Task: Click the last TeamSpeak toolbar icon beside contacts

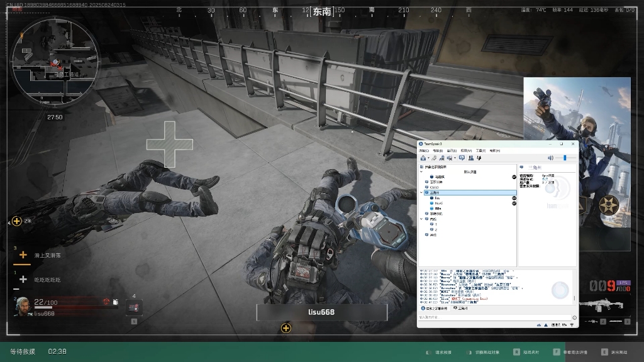Action: click(479, 158)
